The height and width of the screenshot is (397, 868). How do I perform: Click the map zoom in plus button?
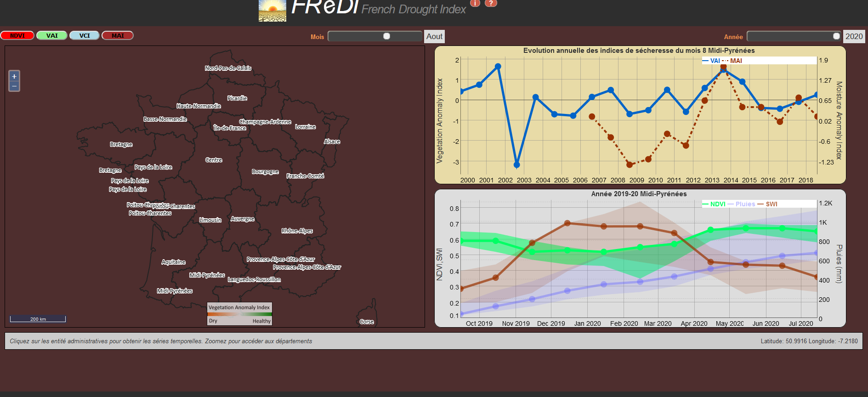click(14, 76)
